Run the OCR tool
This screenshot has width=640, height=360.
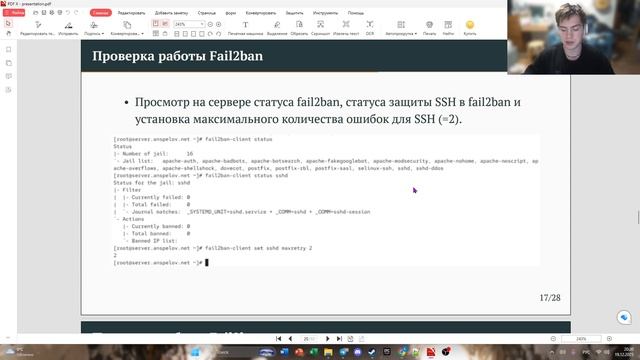[370, 28]
